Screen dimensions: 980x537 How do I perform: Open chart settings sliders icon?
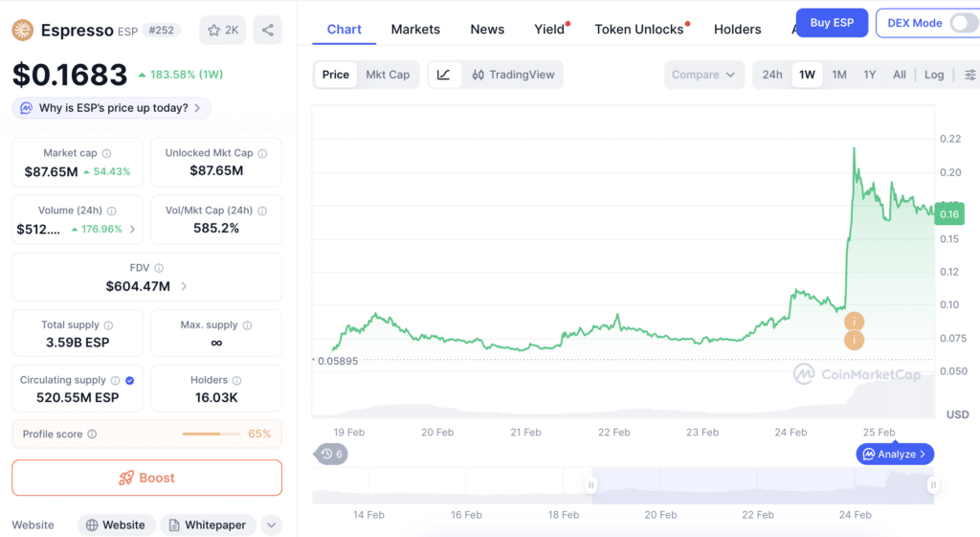[970, 75]
